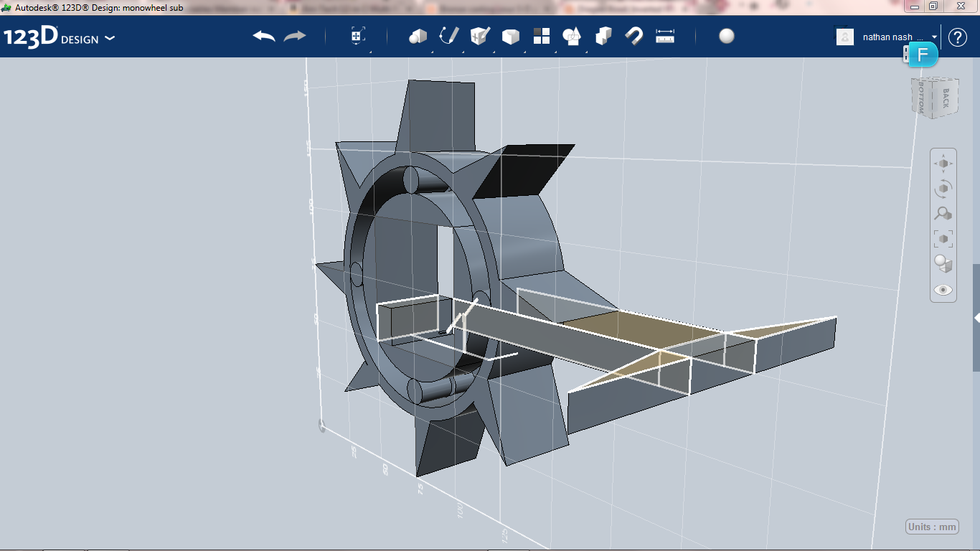Click the BACK face of view cube
980x551 pixels.
click(x=946, y=98)
